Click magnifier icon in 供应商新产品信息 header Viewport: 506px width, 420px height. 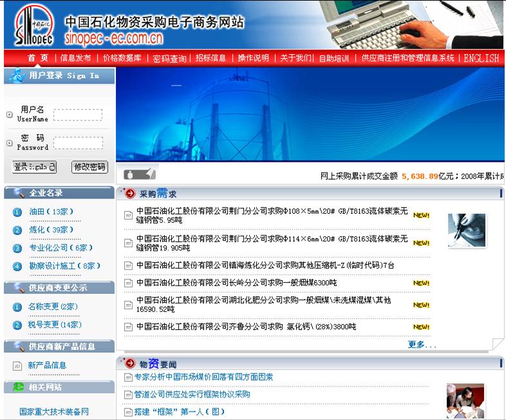pos(19,346)
